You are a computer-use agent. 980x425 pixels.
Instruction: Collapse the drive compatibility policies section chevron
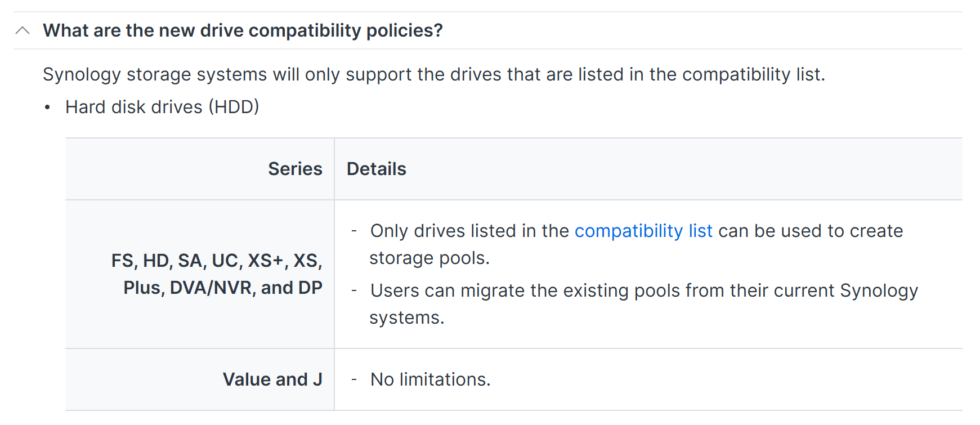pos(23,30)
